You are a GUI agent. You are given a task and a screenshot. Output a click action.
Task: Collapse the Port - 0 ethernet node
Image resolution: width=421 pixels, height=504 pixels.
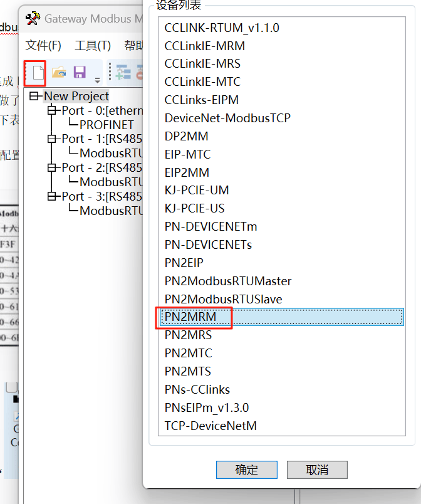[x=51, y=110]
